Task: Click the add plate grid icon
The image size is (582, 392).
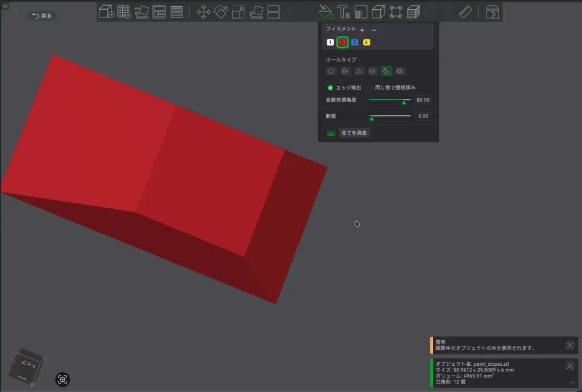Action: 124,12
